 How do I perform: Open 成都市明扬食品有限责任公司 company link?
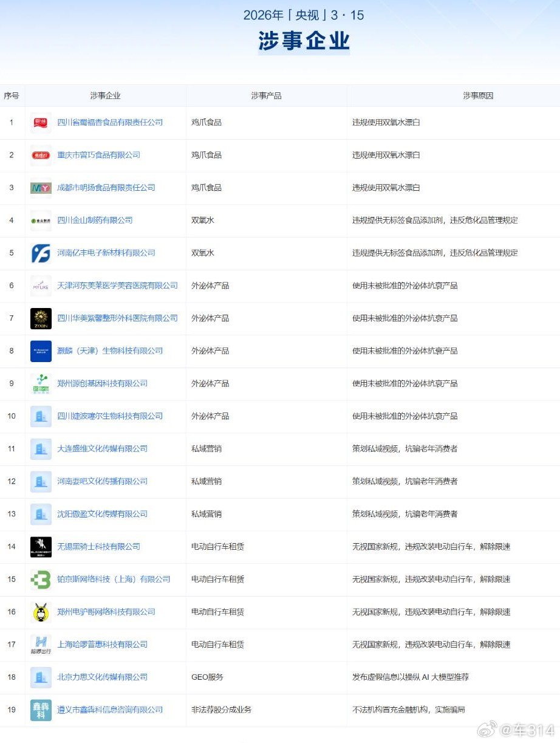(106, 188)
